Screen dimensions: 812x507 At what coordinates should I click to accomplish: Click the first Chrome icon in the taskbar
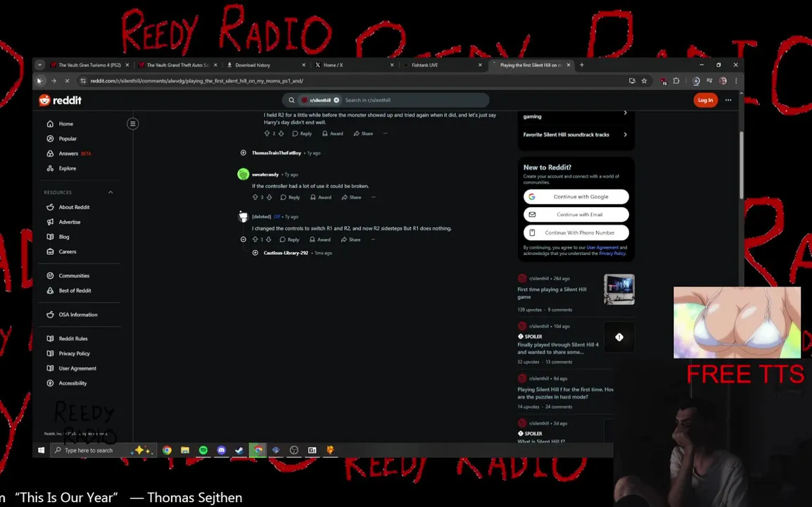click(167, 450)
